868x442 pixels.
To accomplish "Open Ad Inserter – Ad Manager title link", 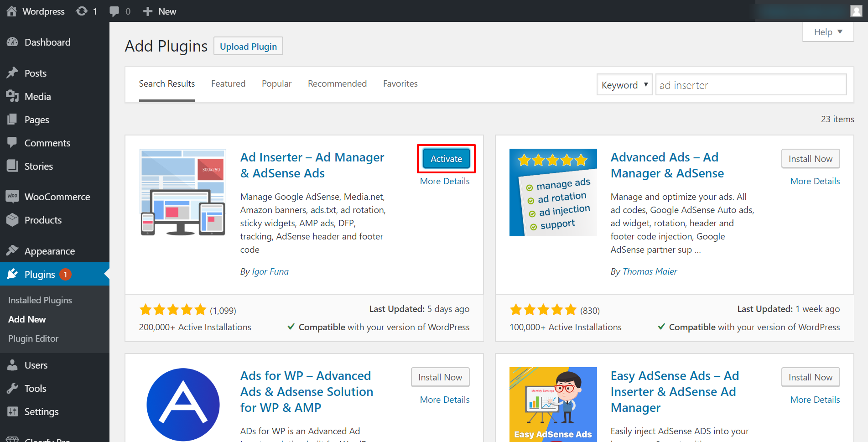I will 312,165.
